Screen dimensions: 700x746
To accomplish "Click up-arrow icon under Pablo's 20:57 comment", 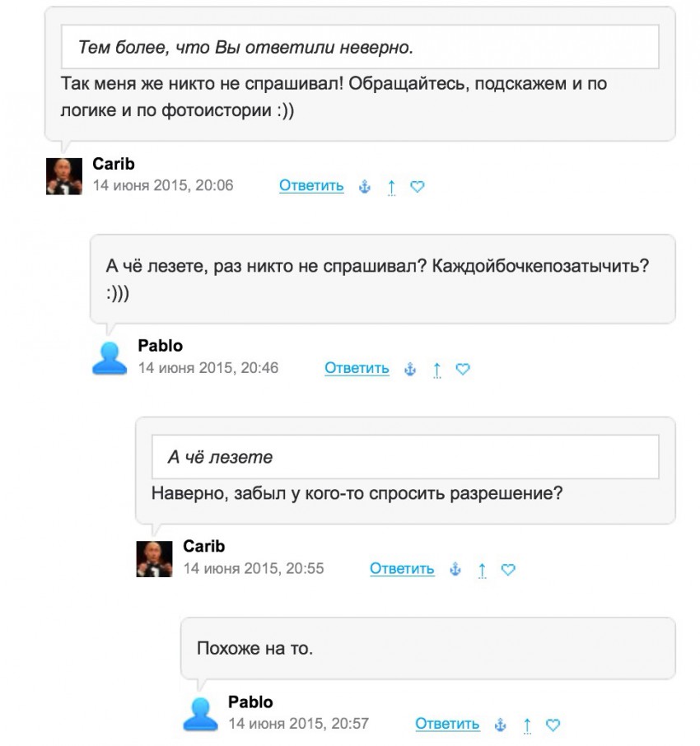I will (527, 725).
